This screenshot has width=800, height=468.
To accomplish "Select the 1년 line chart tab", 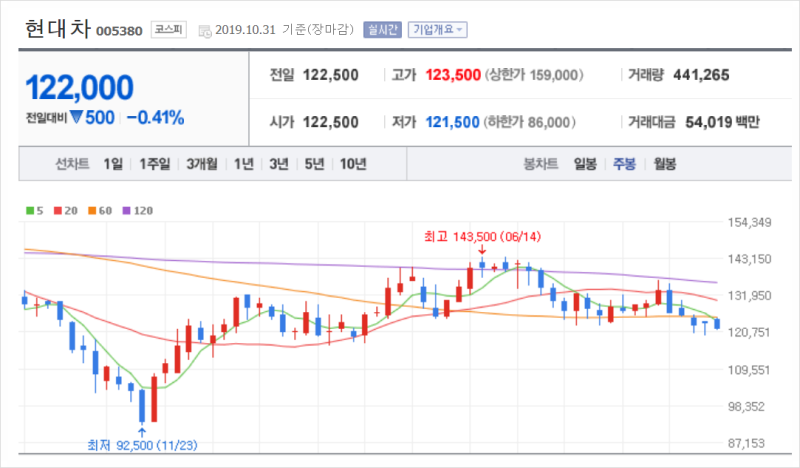I will click(244, 164).
